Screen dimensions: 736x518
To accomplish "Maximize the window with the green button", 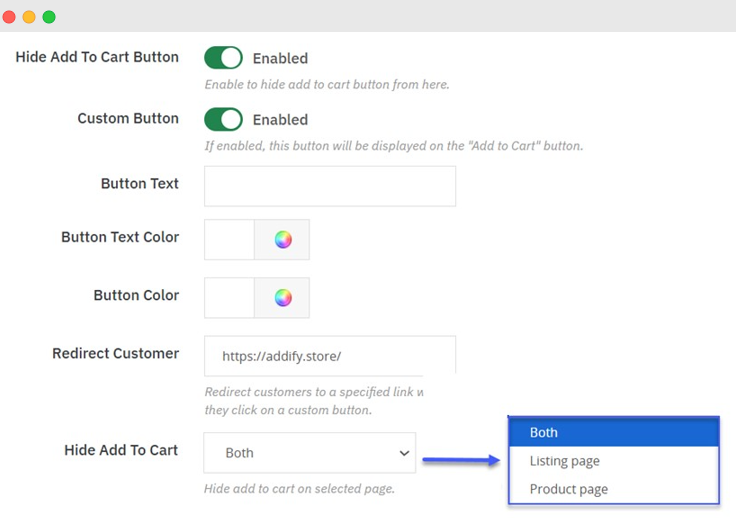I will 49,17.
